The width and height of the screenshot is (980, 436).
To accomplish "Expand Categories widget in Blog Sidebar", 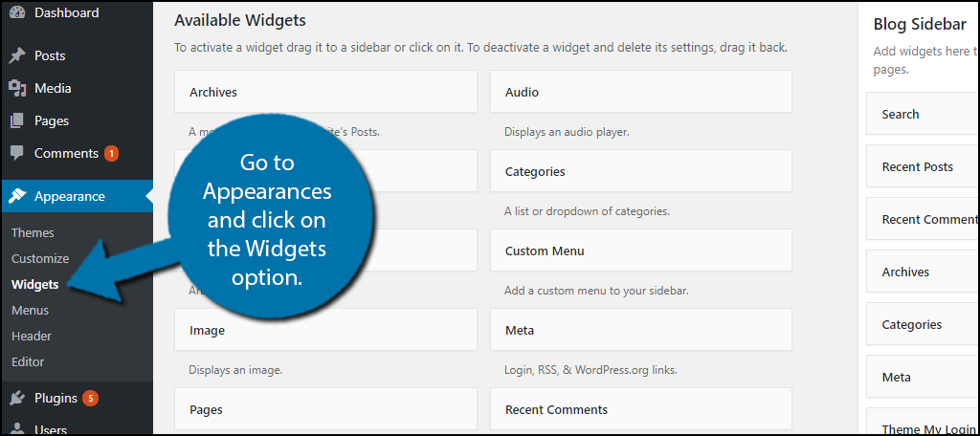I will pyautogui.click(x=923, y=324).
